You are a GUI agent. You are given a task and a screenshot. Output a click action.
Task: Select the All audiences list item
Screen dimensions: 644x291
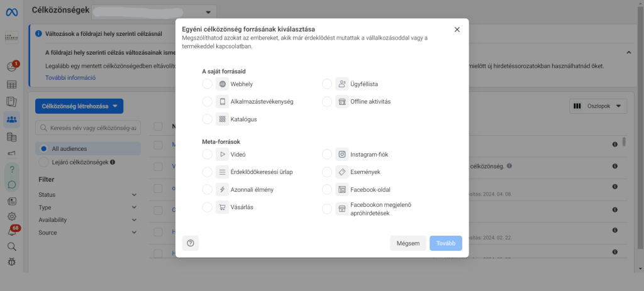click(x=69, y=149)
